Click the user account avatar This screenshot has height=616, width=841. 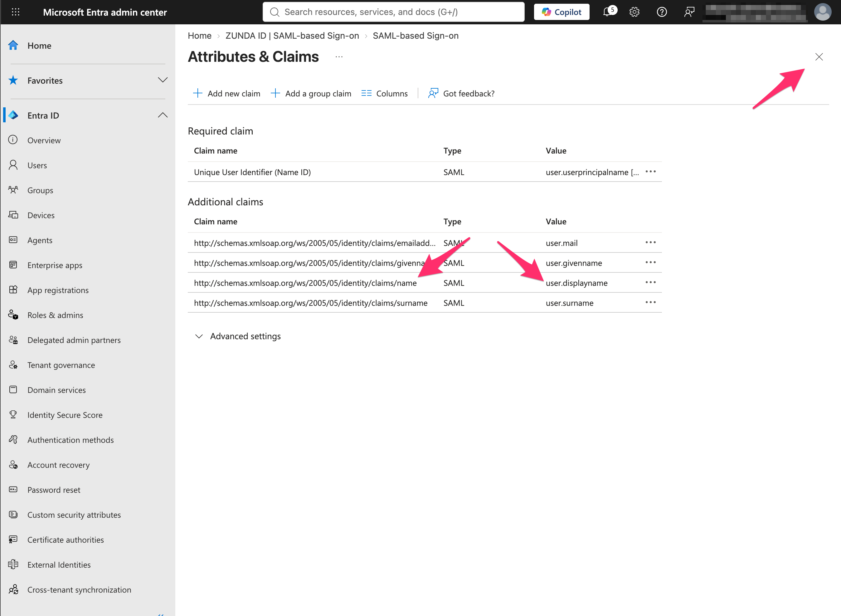pyautogui.click(x=823, y=12)
